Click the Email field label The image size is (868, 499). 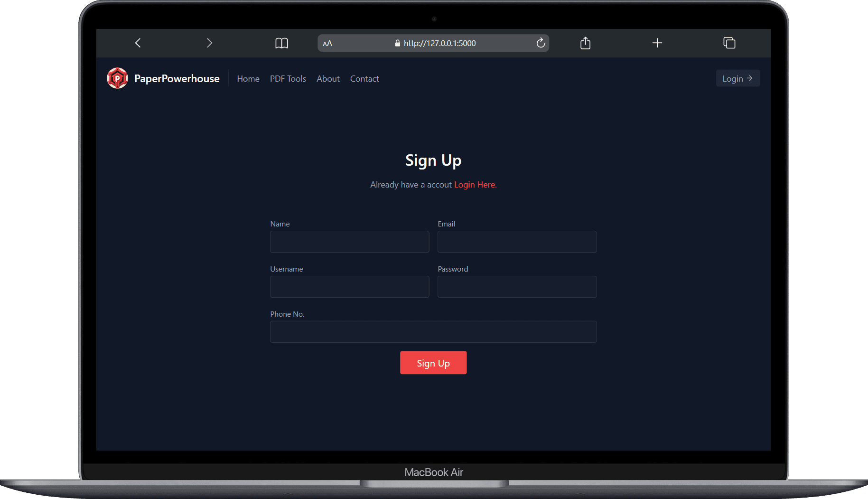coord(446,224)
